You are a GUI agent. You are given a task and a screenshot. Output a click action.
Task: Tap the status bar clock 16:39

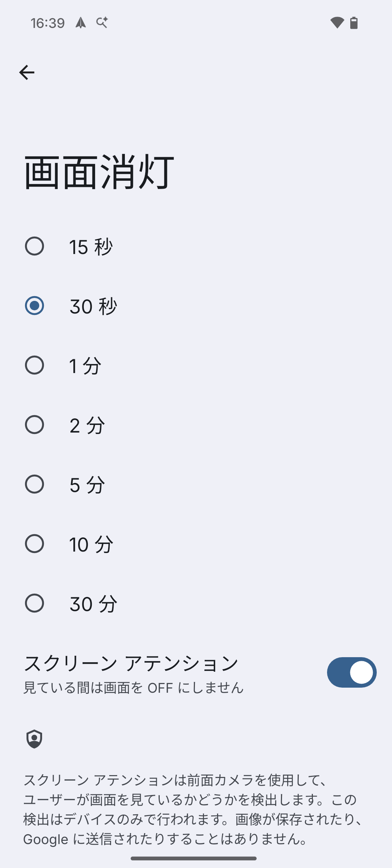coord(48,23)
